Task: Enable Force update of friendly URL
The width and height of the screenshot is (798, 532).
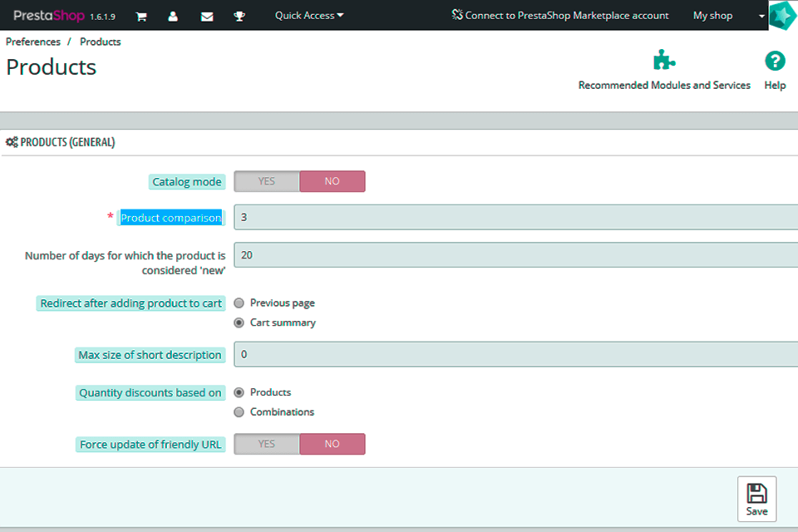Action: (x=266, y=444)
